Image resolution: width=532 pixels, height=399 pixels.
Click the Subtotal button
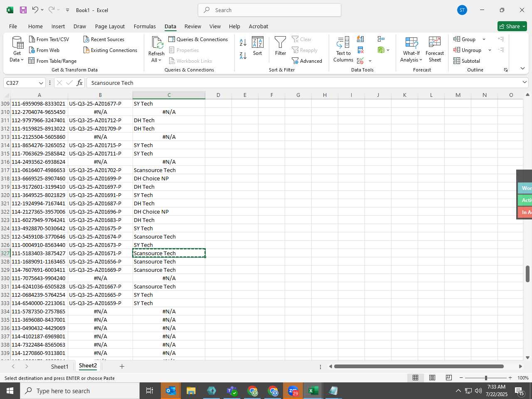[467, 61]
